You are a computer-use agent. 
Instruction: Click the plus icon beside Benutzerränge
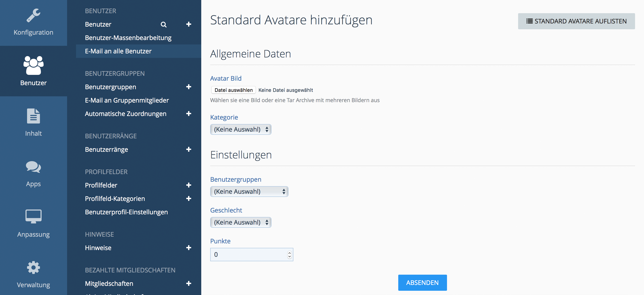click(189, 149)
